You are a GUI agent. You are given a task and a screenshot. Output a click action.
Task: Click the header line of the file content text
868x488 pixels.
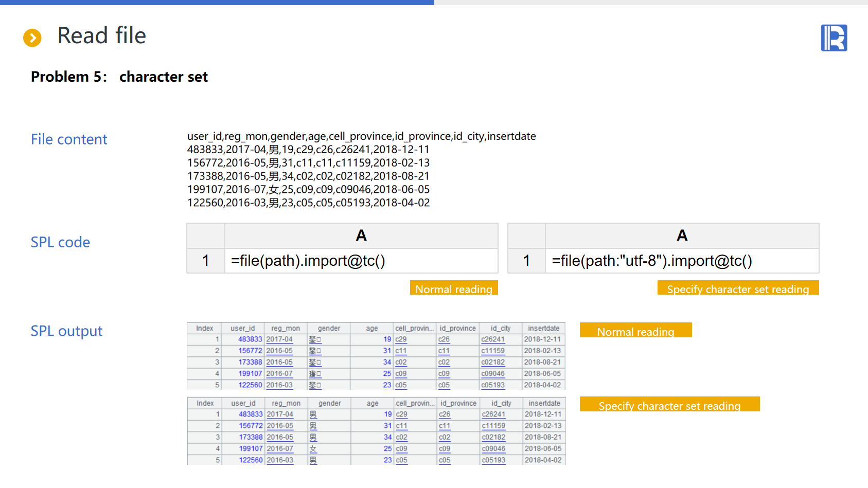point(361,136)
